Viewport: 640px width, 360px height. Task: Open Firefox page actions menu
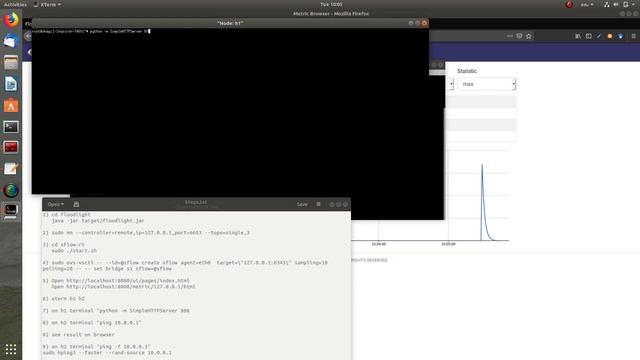click(510, 36)
